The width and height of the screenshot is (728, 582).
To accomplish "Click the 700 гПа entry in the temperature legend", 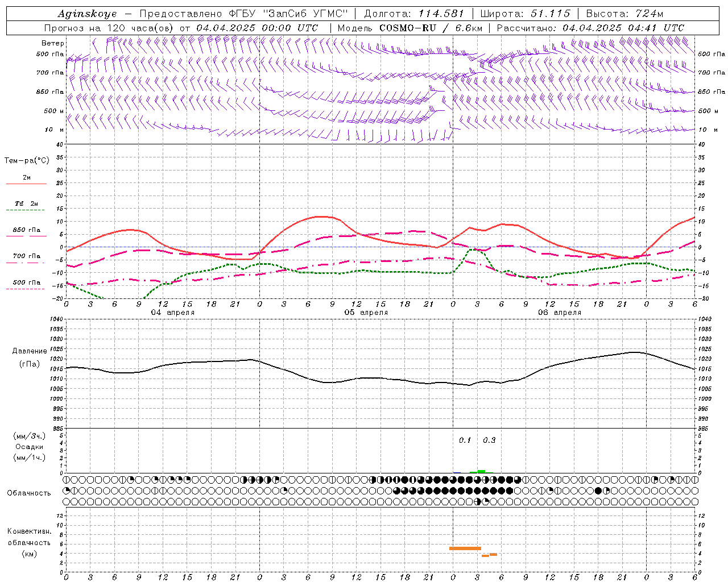I will [x=27, y=256].
